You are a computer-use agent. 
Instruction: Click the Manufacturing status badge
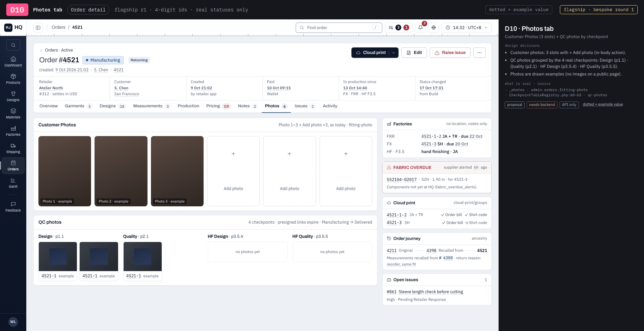(x=103, y=60)
